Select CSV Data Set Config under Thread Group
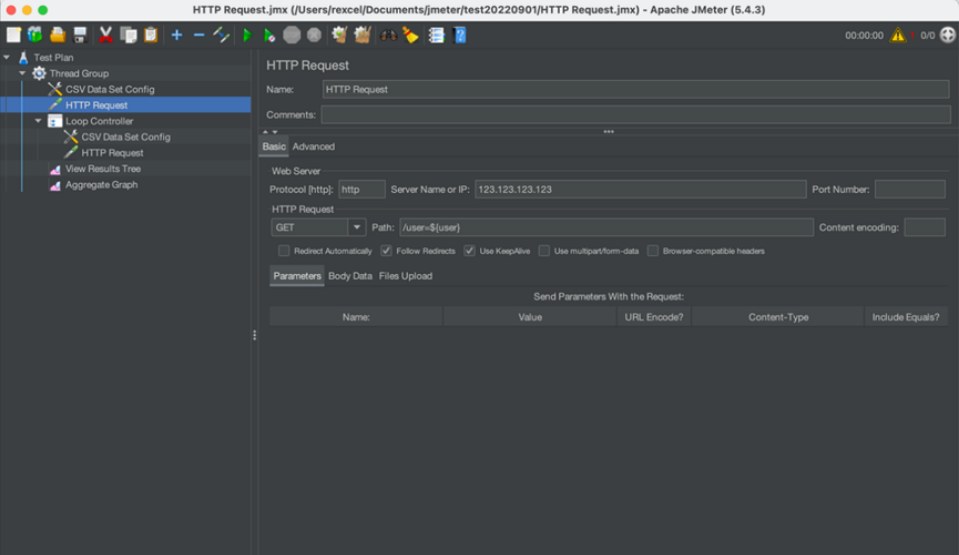The height and width of the screenshot is (555, 959). (x=109, y=89)
